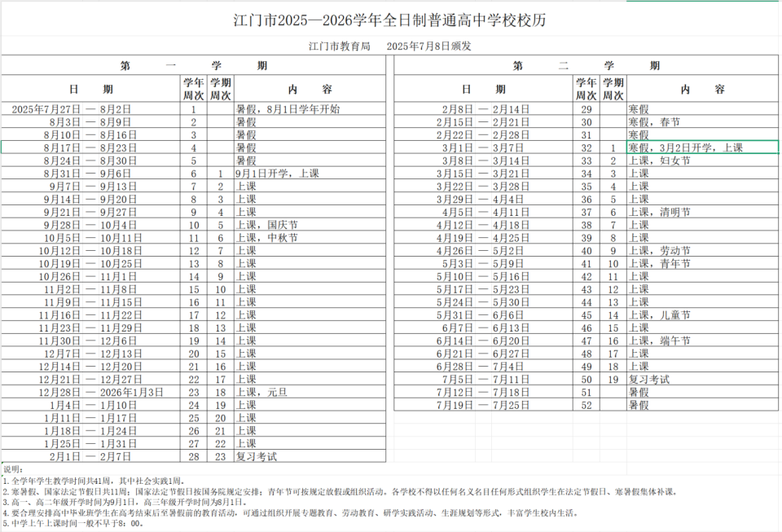Image resolution: width=782 pixels, height=532 pixels.
Task: Click the cell 上课，中秋节
Action: click(x=310, y=238)
